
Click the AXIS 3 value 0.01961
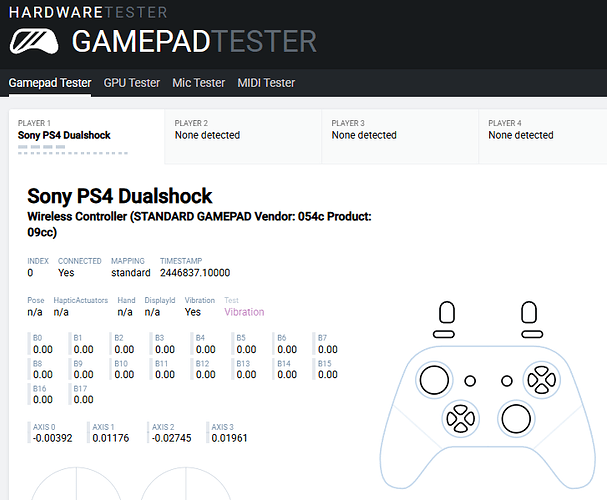[x=229, y=438]
